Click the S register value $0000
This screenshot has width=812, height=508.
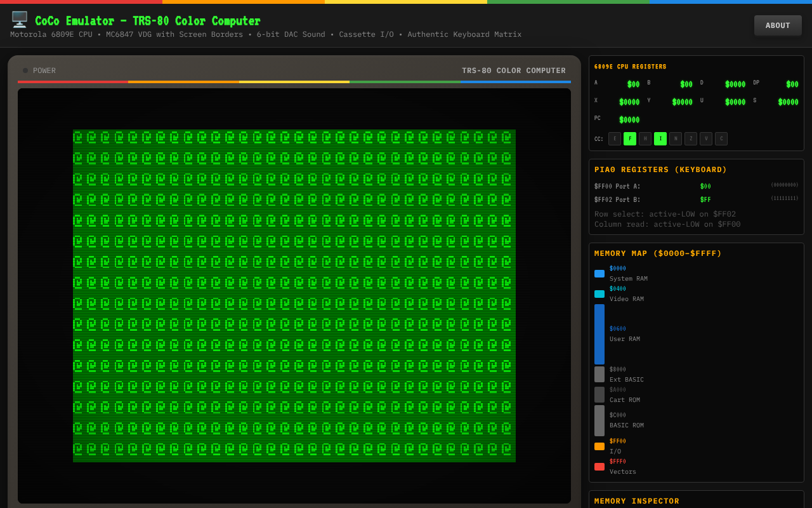click(x=789, y=102)
